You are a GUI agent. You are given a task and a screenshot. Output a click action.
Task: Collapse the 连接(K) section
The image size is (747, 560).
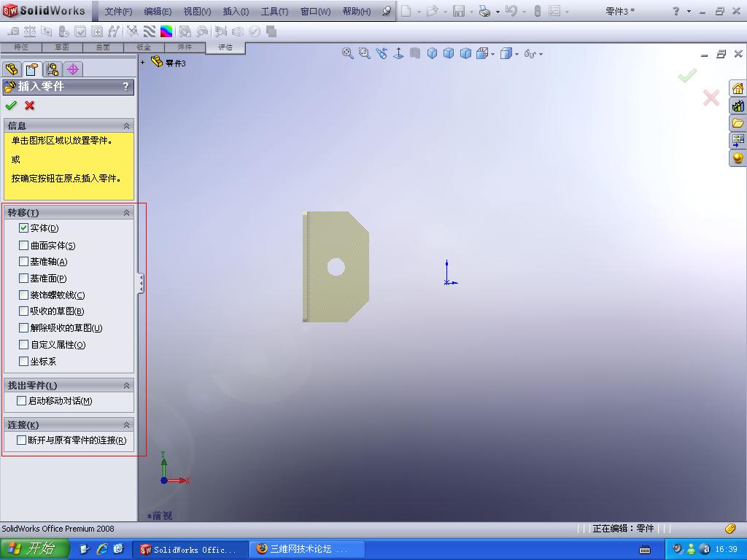(126, 425)
